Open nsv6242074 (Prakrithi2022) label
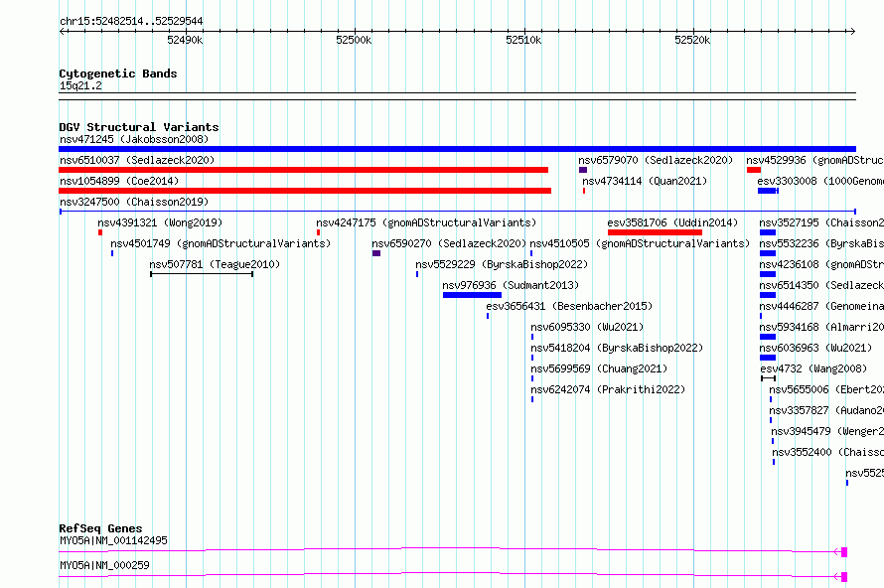The width and height of the screenshot is (884, 588). (608, 389)
